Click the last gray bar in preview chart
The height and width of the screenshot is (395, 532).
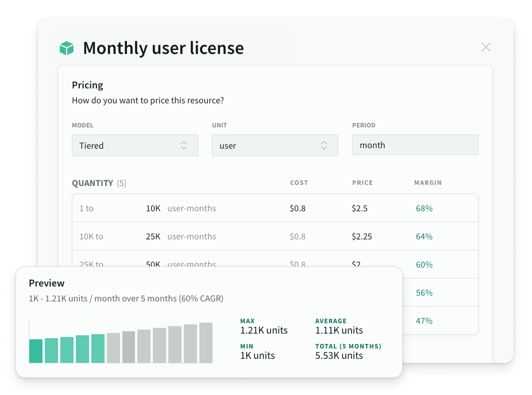point(206,343)
